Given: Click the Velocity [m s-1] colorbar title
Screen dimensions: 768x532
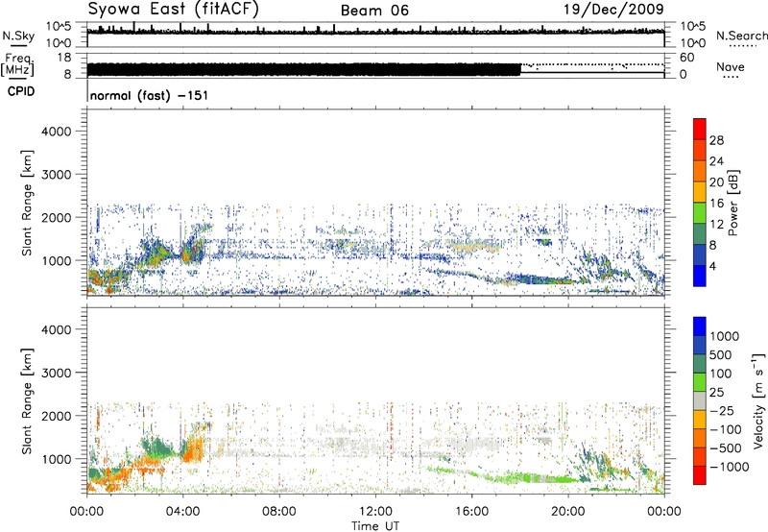Looking at the screenshot, I should point(758,400).
